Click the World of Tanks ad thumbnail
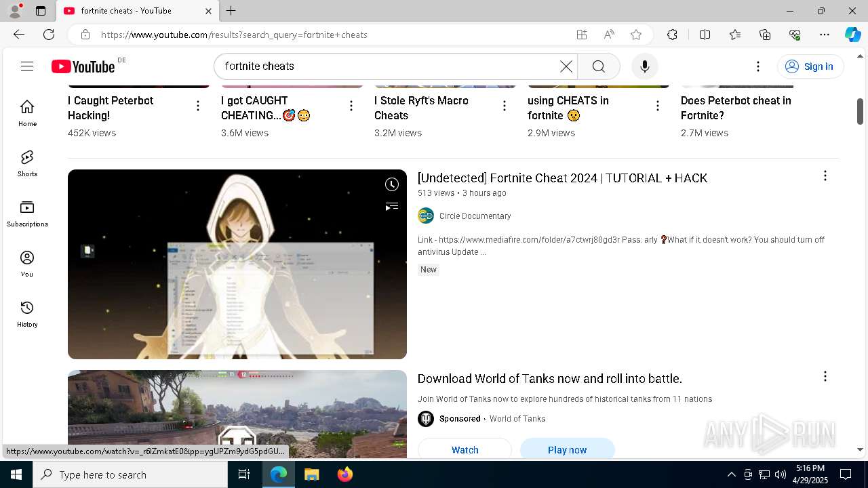 (x=237, y=414)
